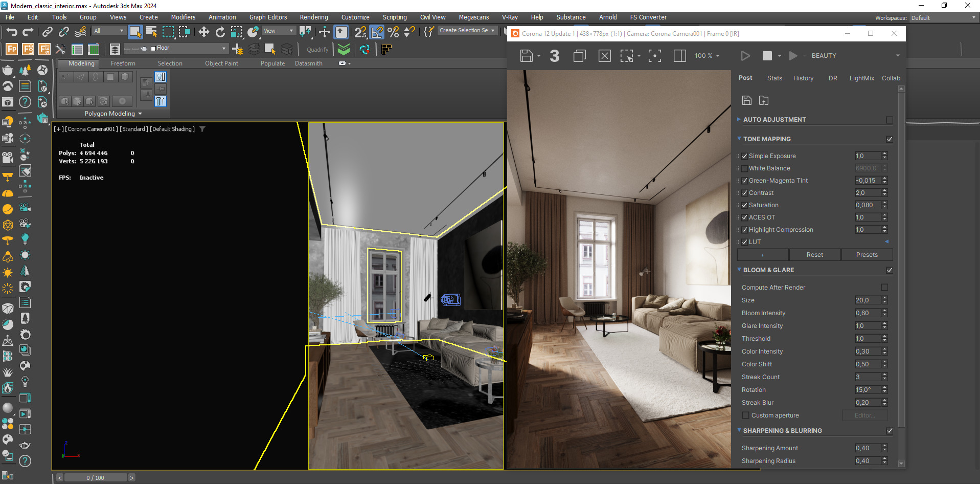The height and width of the screenshot is (484, 980).
Task: Click the Reset button in Tone Mapping
Action: [814, 255]
